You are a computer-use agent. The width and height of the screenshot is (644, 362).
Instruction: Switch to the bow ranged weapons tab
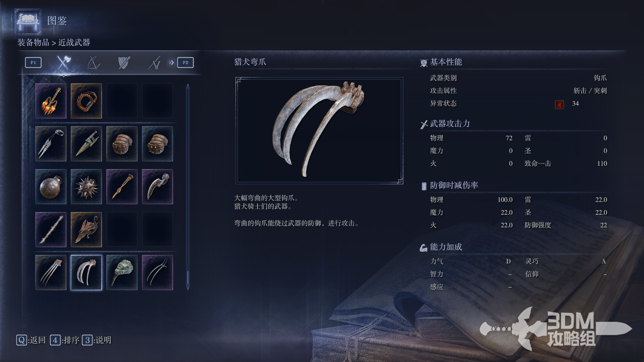(94, 62)
